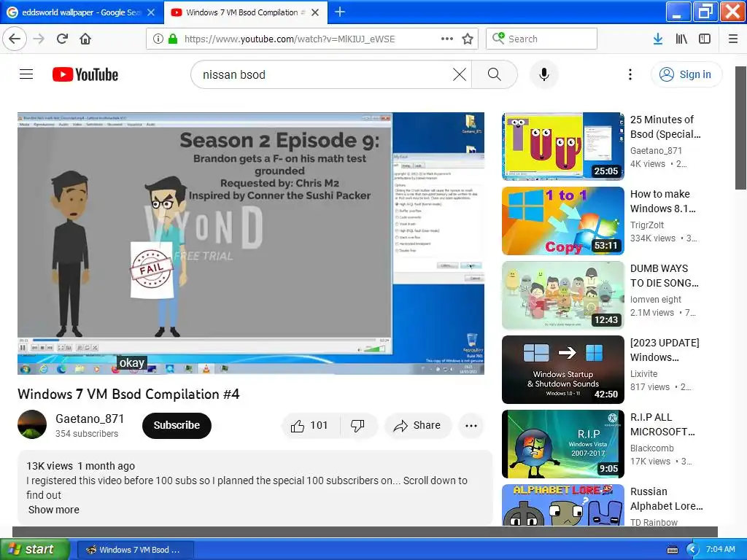Viewport: 747px width, 560px height.
Task: Click the browser Search box
Action: (542, 39)
